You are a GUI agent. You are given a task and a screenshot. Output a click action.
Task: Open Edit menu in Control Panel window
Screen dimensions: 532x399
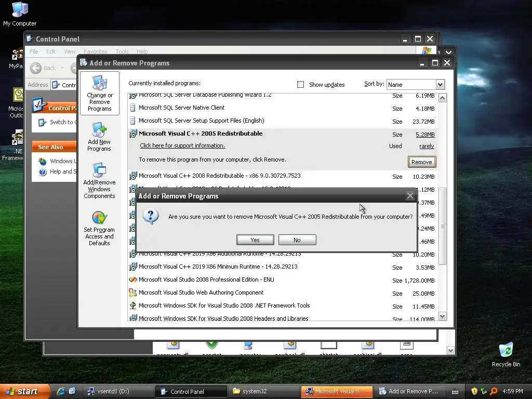click(51, 51)
